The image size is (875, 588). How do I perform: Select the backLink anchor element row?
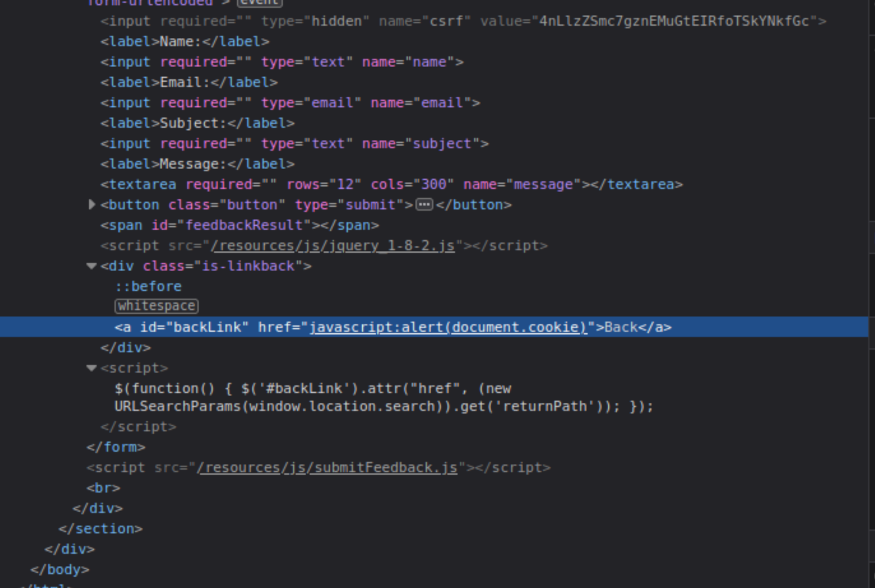click(434, 327)
